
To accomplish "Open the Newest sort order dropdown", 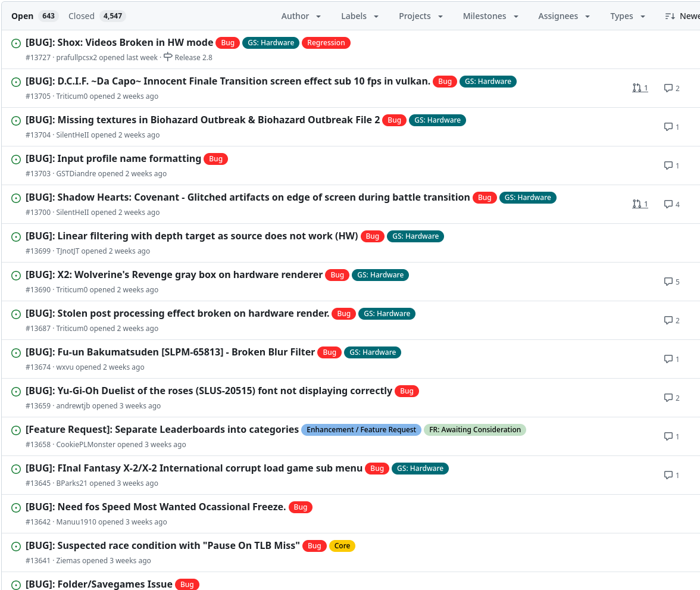I will point(683,16).
